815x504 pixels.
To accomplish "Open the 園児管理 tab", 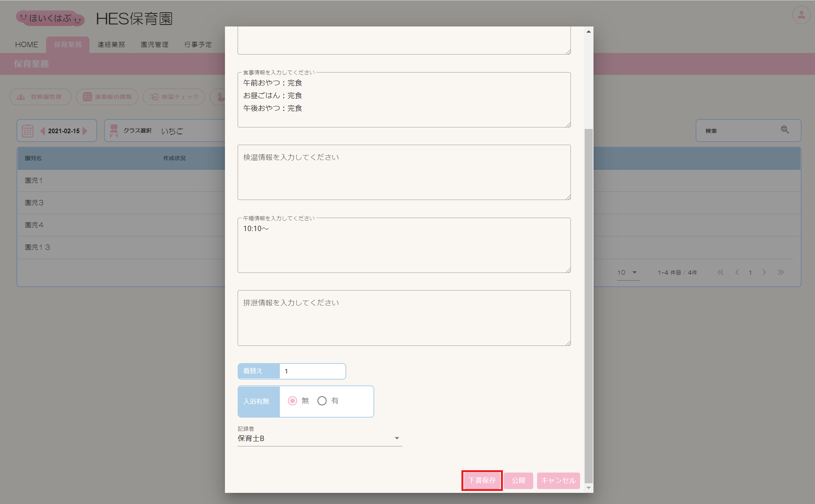I will [x=154, y=45].
